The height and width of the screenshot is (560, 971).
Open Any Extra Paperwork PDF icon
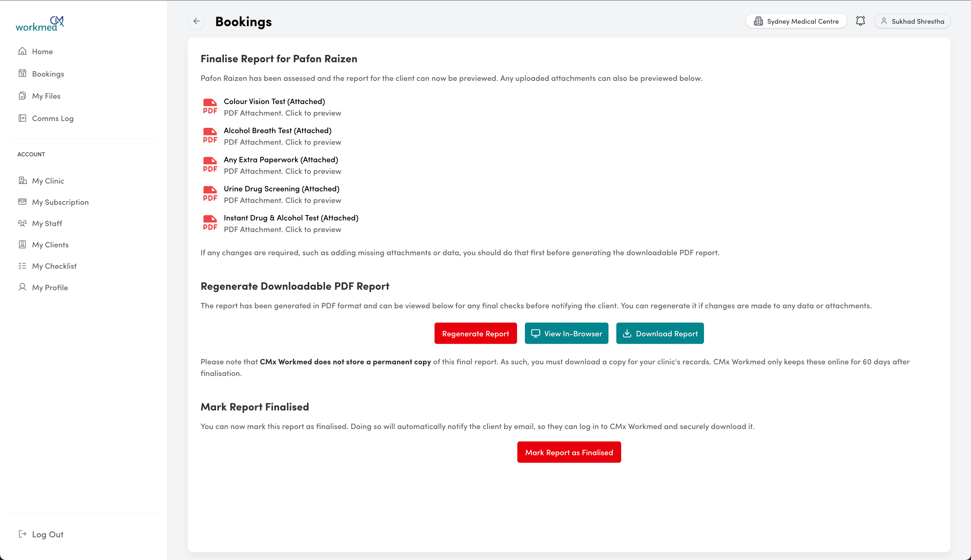(x=210, y=165)
